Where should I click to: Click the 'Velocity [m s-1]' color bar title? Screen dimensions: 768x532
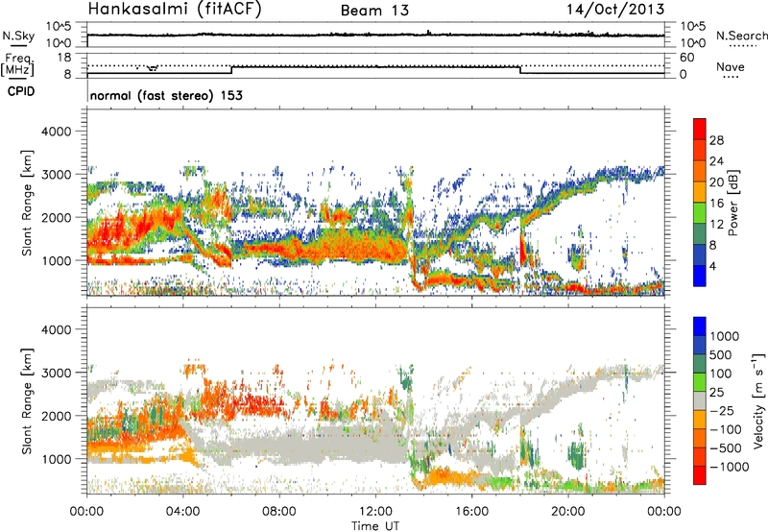tap(758, 400)
